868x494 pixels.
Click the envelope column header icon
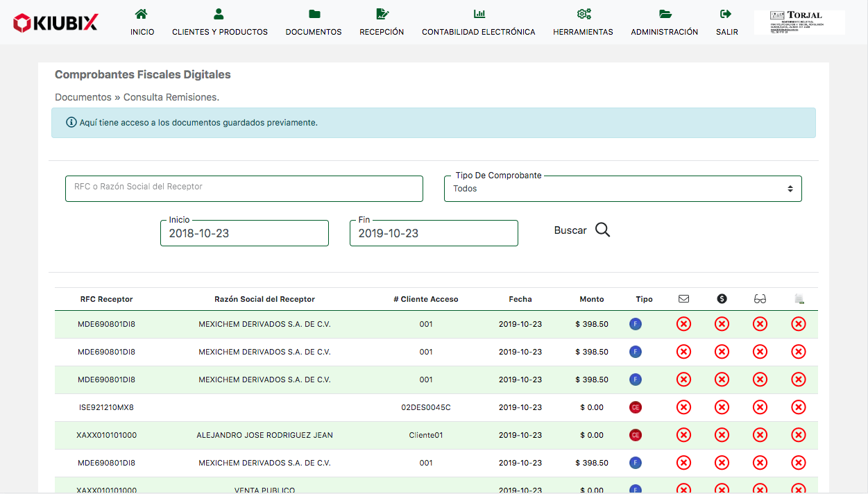click(683, 299)
